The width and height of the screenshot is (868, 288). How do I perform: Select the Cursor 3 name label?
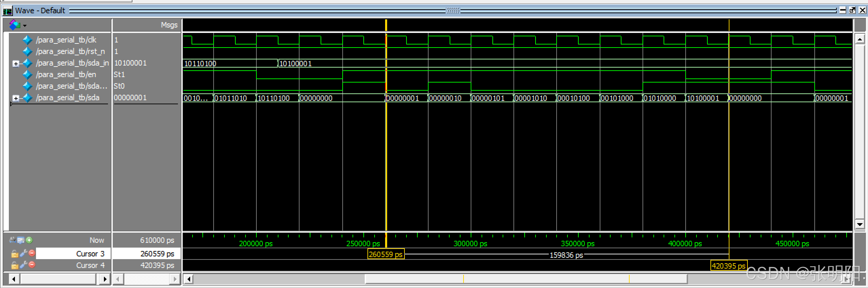pos(90,254)
